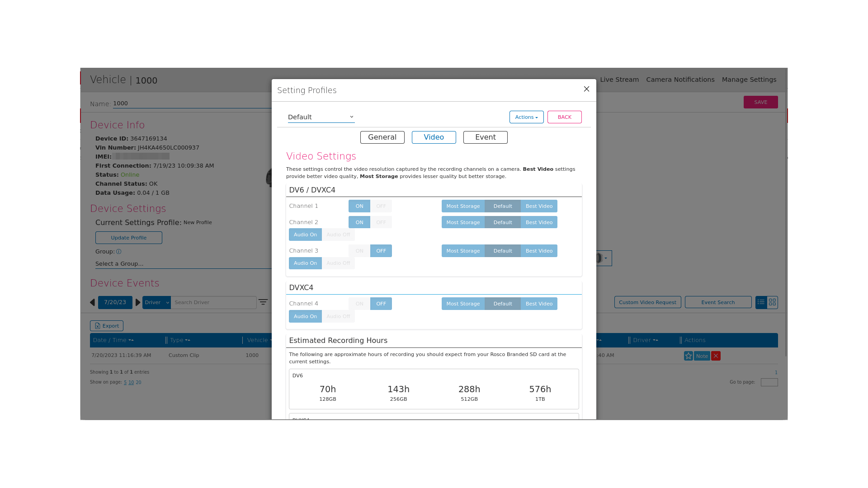This screenshot has height=488, width=868.
Task: Turn Channel 3 ON
Action: pyautogui.click(x=359, y=251)
